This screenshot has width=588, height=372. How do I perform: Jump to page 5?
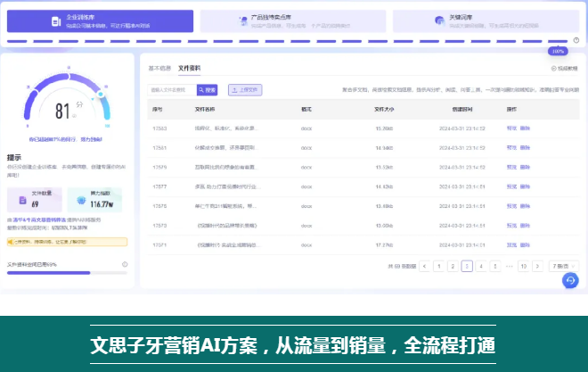495,266
